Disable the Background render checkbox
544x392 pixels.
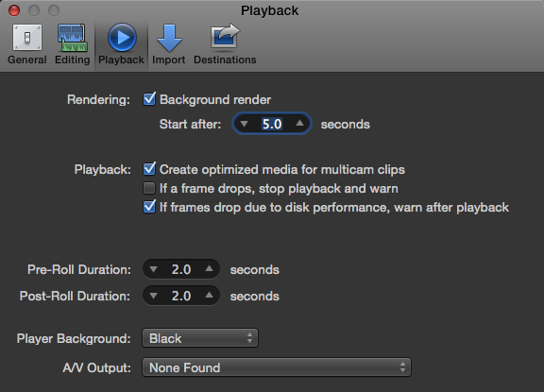[x=149, y=99]
